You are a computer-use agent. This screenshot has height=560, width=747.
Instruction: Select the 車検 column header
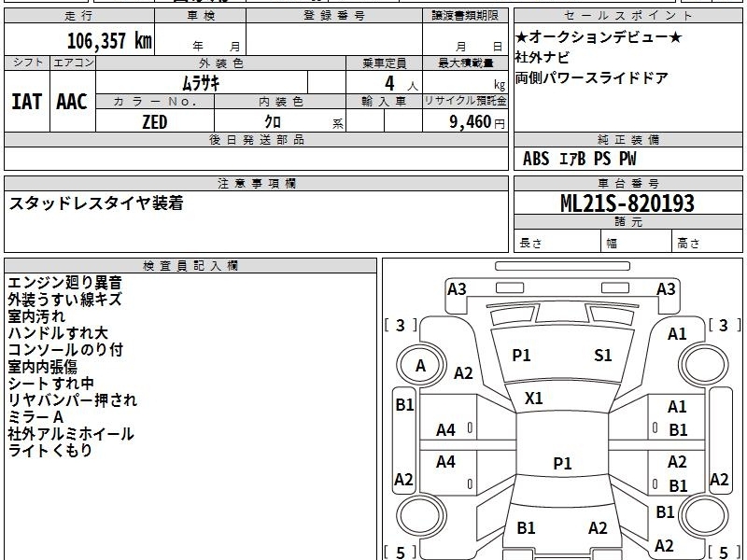coord(201,16)
